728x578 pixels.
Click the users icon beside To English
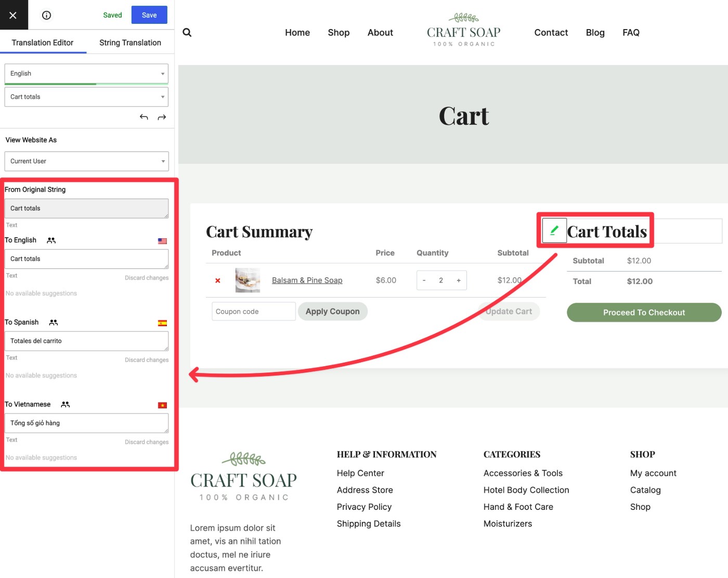[51, 240]
